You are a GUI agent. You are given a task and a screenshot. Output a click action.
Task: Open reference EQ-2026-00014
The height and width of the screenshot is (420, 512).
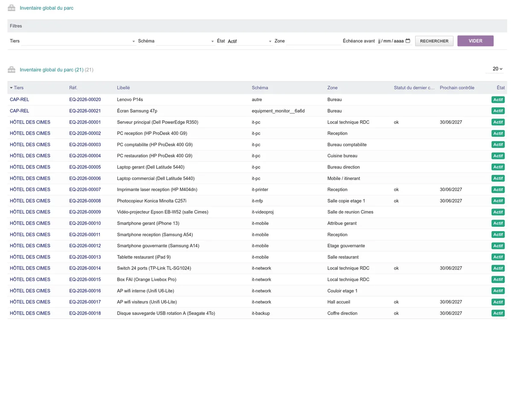85,268
